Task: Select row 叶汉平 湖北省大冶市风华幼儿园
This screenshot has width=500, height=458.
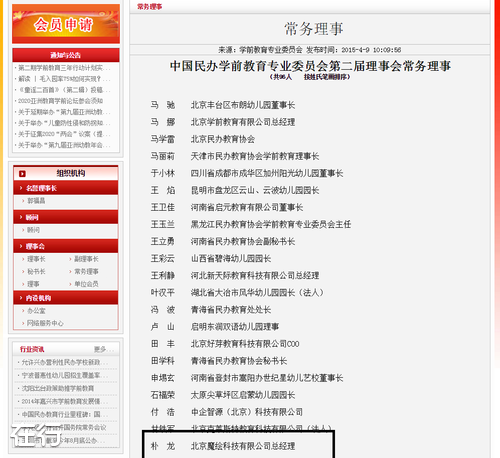Action: coord(237,293)
